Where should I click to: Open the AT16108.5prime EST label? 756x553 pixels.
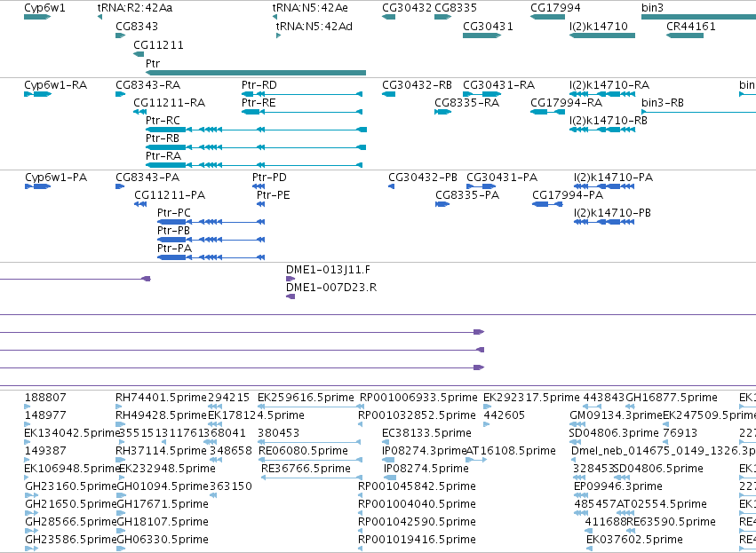point(511,451)
